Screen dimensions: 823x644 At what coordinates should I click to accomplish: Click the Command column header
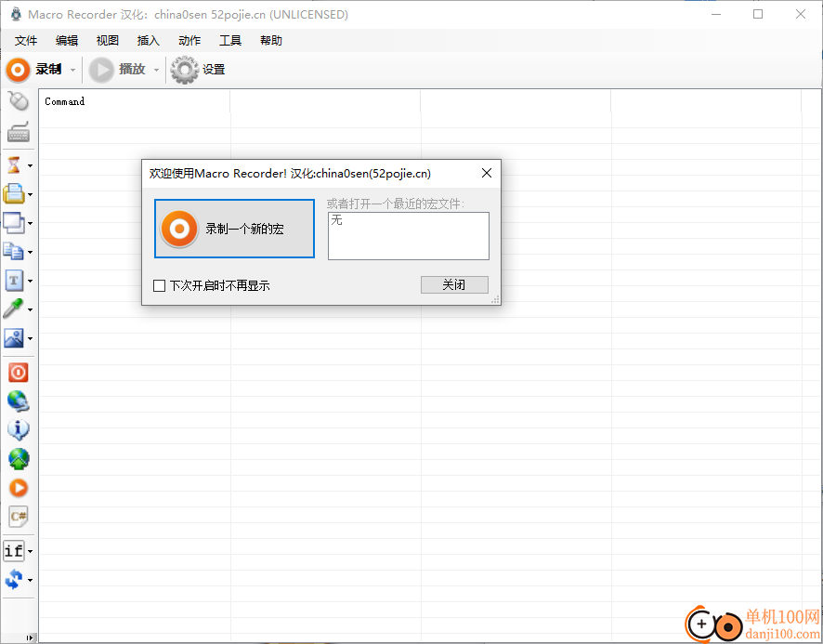click(x=135, y=101)
